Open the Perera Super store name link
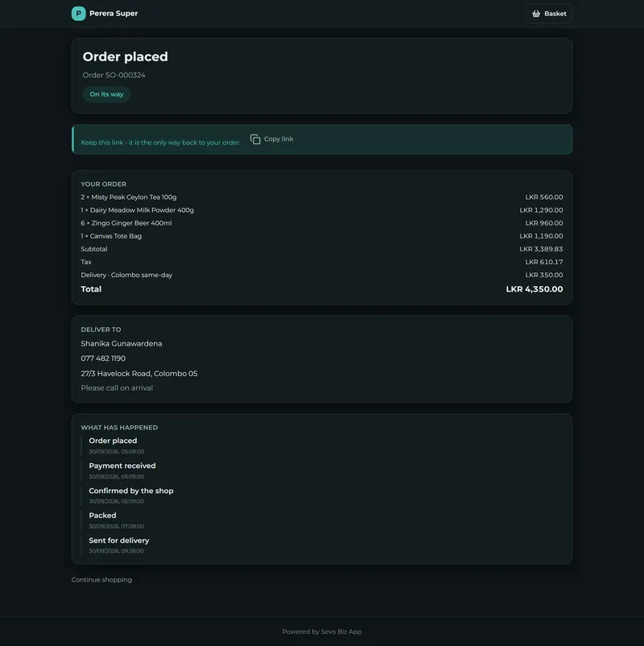 [x=114, y=14]
